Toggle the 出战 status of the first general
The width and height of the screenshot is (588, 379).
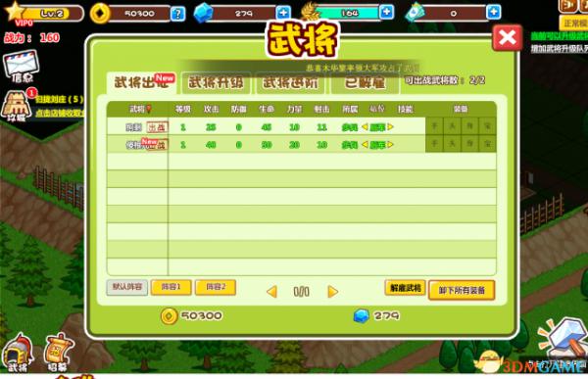pos(157,127)
